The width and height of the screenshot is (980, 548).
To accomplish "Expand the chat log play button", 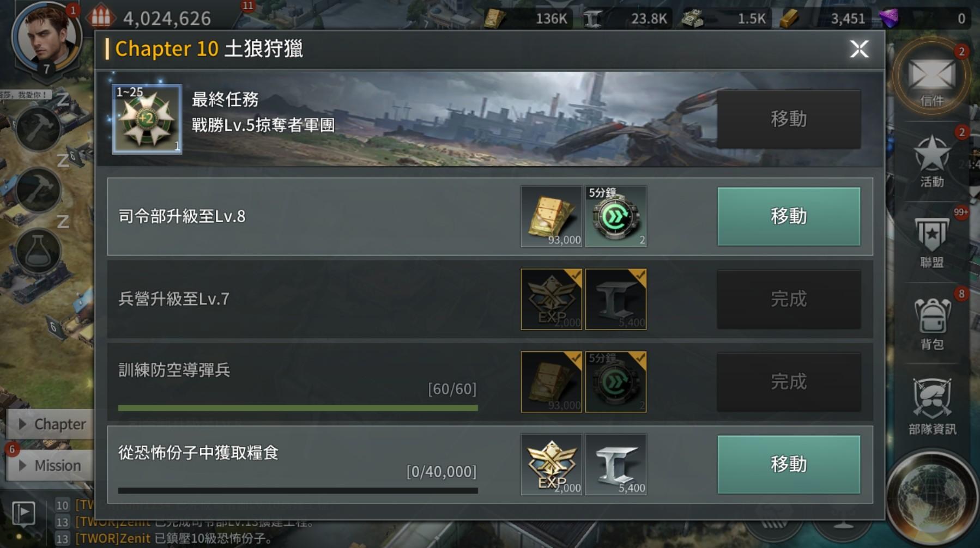I will coord(23,513).
